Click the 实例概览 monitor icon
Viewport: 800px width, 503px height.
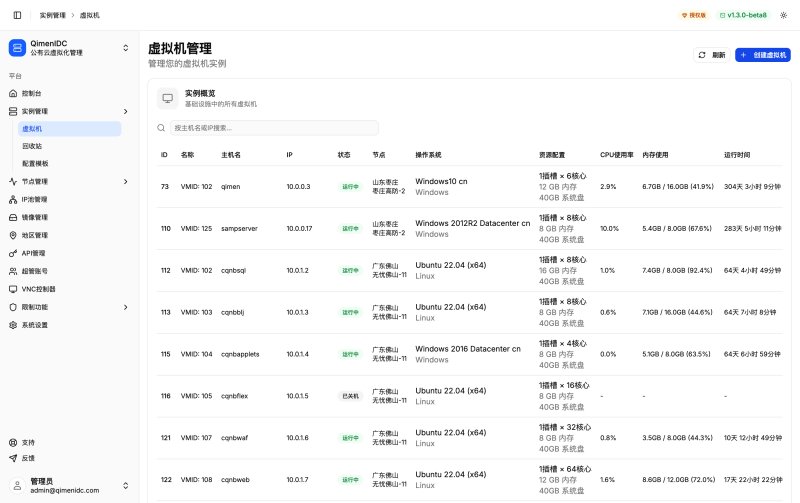click(168, 98)
